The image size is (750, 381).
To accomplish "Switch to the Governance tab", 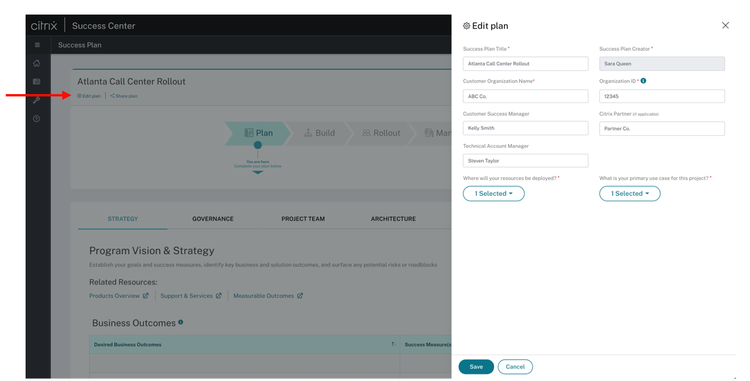I will click(x=213, y=218).
